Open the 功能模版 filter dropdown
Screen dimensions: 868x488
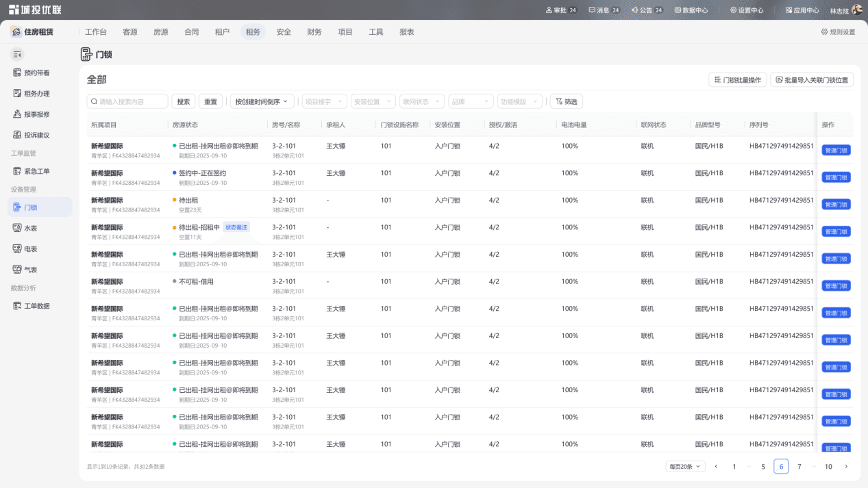coord(519,101)
